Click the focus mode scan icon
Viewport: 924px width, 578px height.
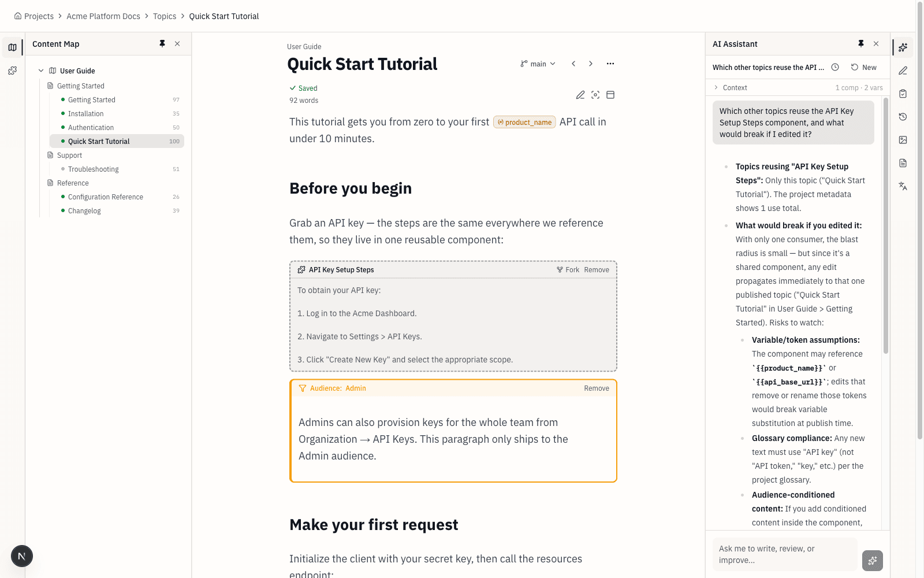point(595,95)
